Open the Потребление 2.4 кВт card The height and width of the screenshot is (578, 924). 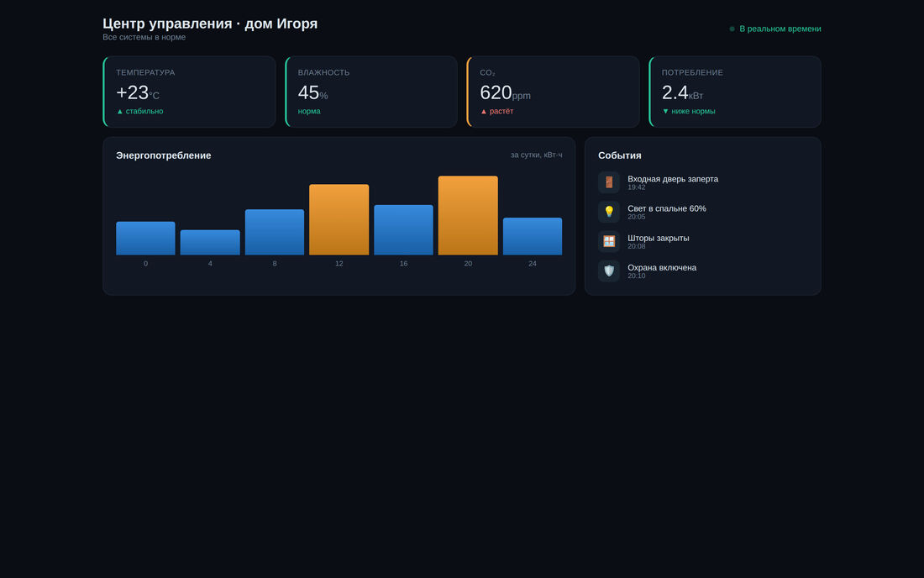pos(735,92)
